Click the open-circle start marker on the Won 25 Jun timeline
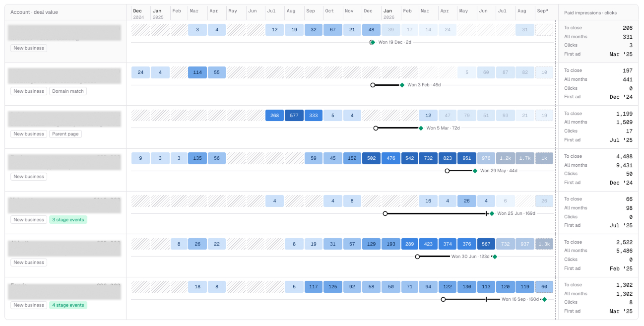 coord(385,213)
